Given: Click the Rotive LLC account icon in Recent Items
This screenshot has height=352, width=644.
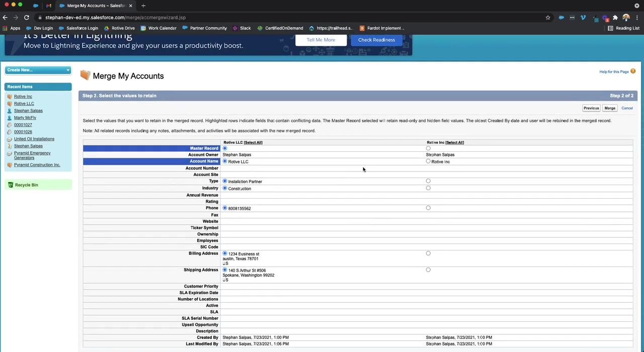Looking at the screenshot, I should (x=10, y=104).
